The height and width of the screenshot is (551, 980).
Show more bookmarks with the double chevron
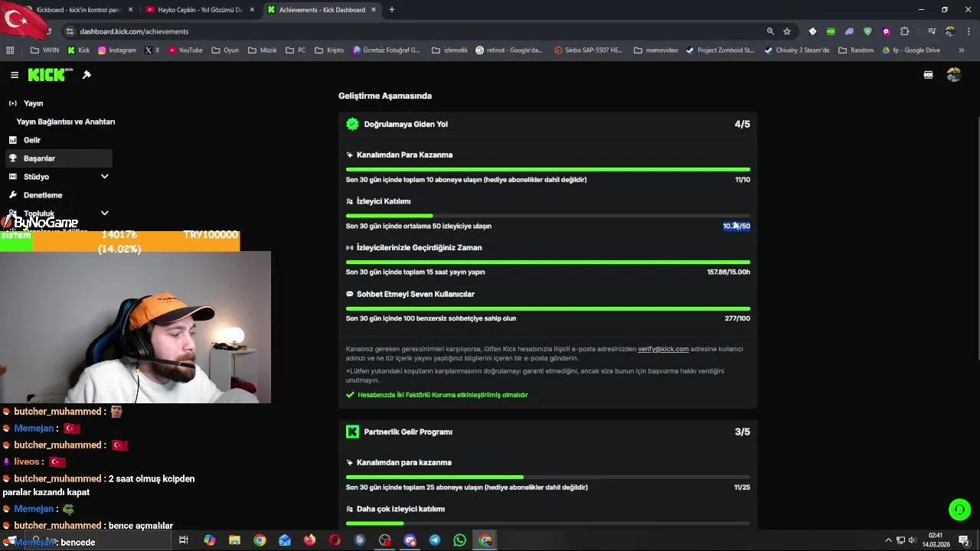(962, 51)
